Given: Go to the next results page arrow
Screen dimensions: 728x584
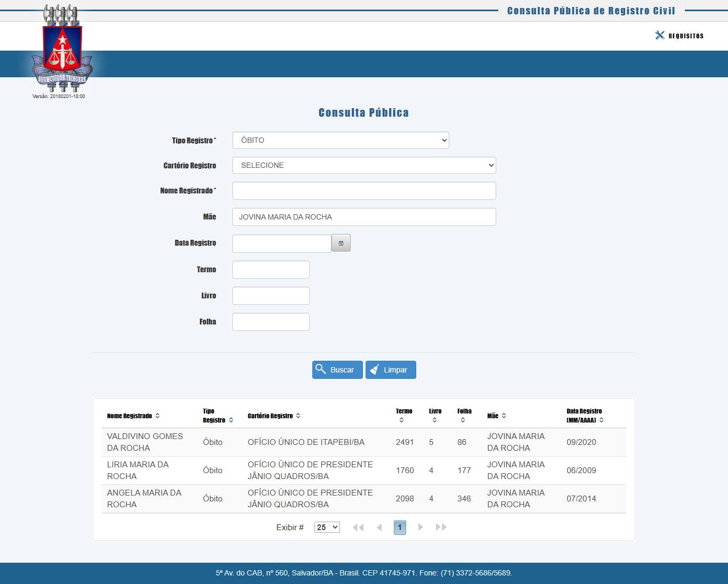Looking at the screenshot, I should click(x=420, y=527).
